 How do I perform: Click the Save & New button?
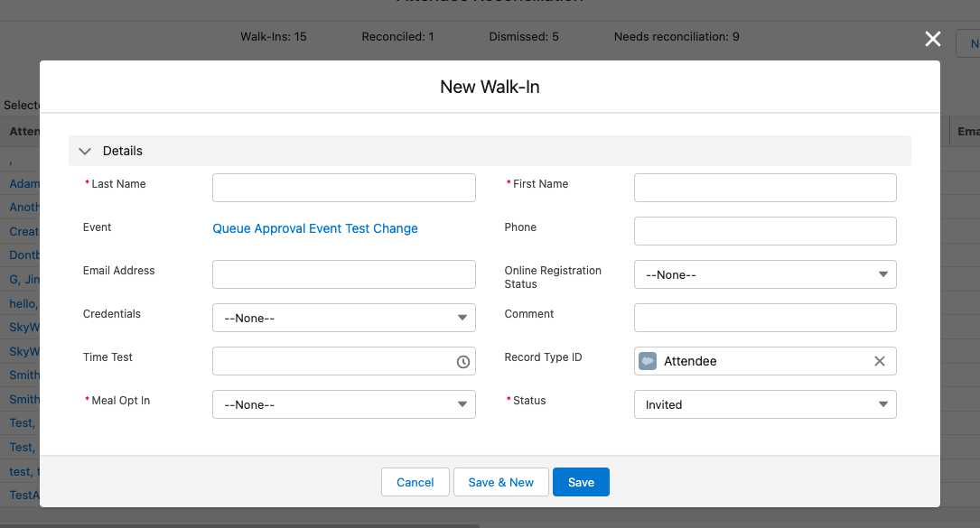[x=500, y=482]
